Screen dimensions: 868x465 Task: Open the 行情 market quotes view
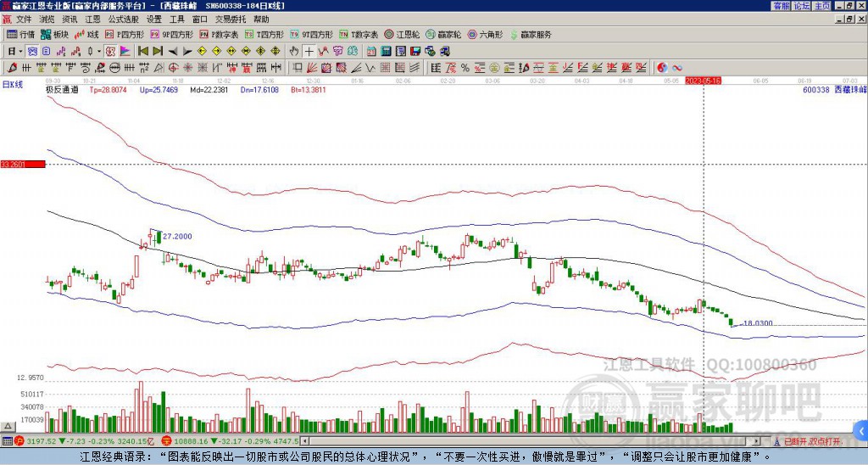point(20,34)
